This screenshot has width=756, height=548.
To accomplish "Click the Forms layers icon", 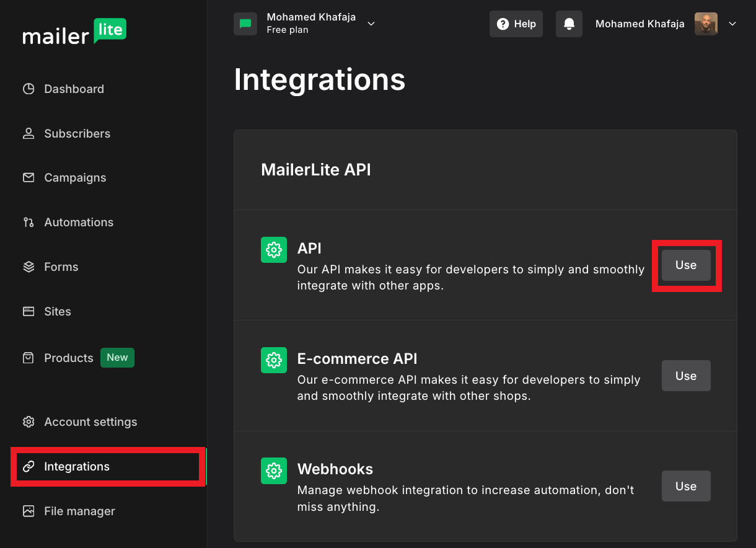I will 29,267.
